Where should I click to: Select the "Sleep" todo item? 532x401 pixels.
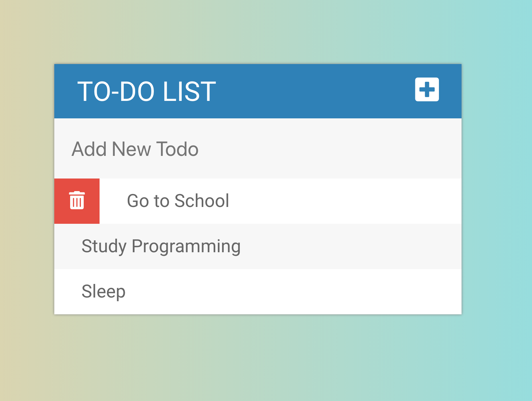click(x=103, y=291)
